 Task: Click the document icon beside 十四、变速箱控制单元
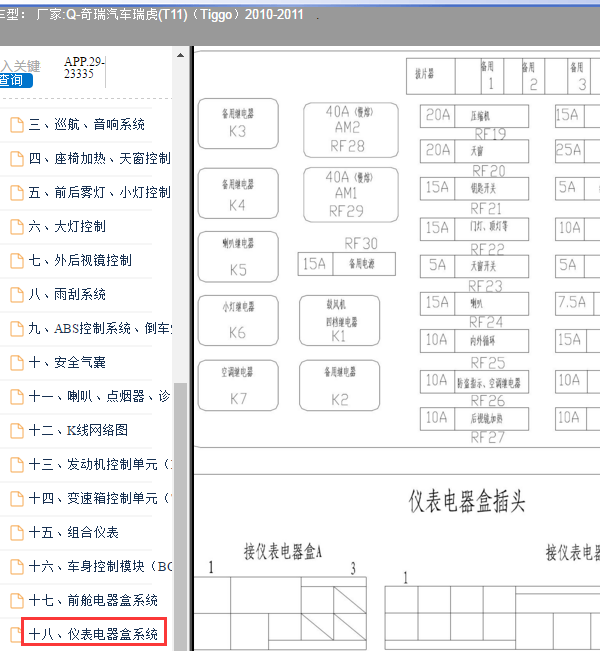coord(17,499)
